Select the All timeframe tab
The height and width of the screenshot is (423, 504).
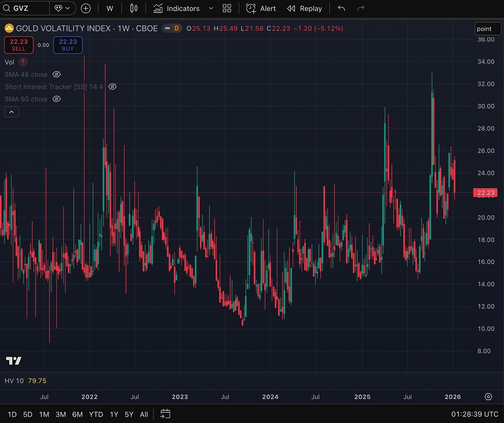pyautogui.click(x=144, y=414)
